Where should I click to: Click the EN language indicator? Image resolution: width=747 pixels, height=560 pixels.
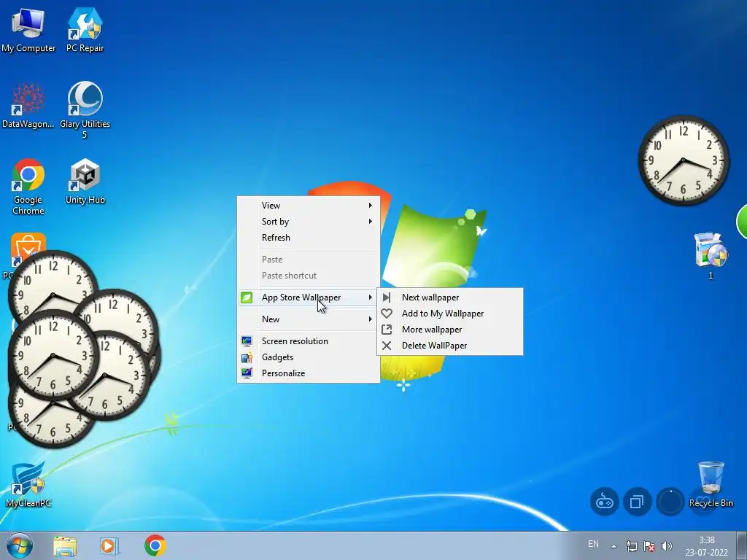click(593, 544)
